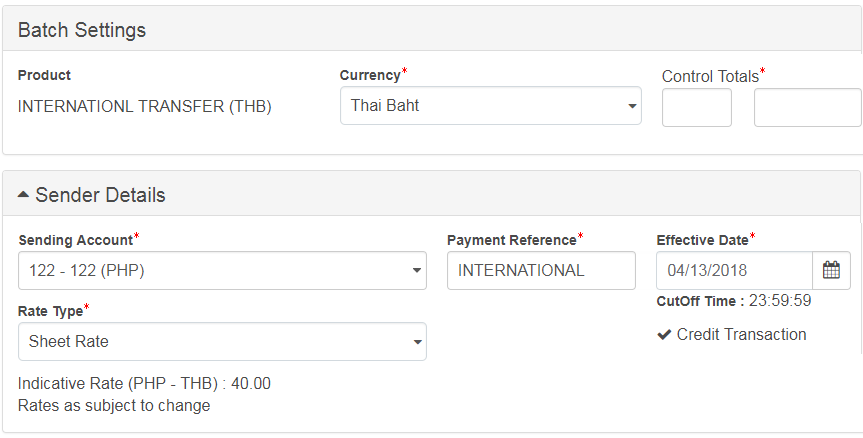Click the Effective Date field showing 04/13/2018
The image size is (863, 438).
[x=733, y=270]
